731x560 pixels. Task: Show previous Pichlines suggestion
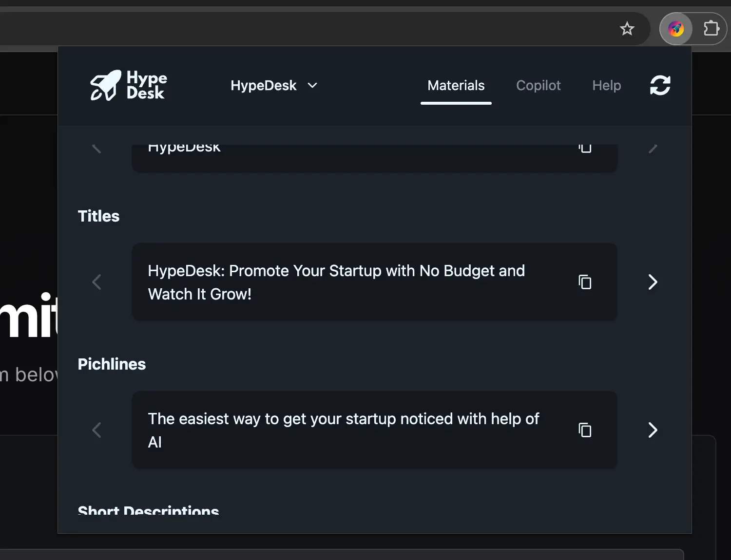point(96,430)
